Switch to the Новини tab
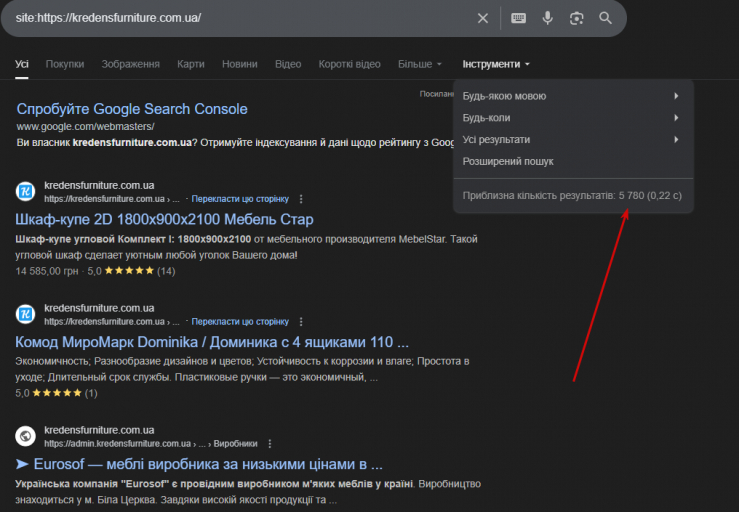Viewport: 739px width, 512px height. (239, 64)
